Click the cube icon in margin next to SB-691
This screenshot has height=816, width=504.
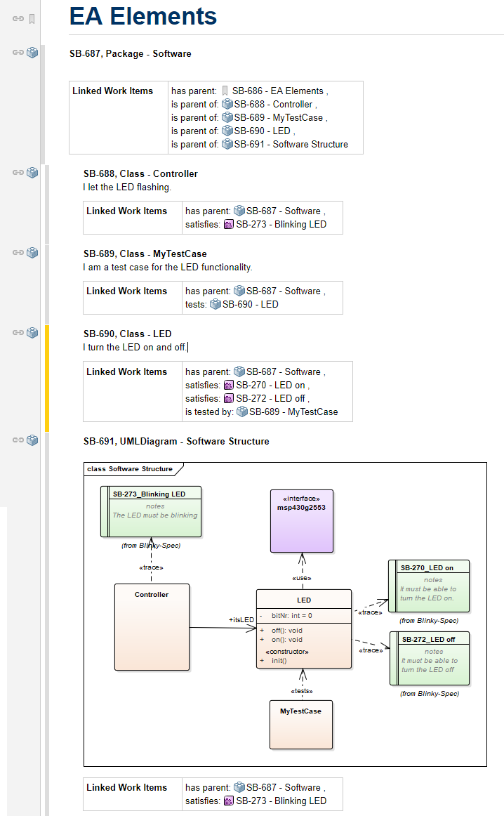coord(32,440)
